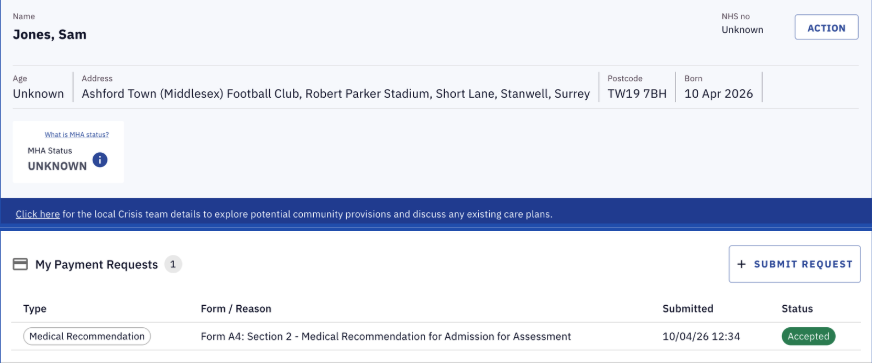Sort by the Status column header
The image size is (872, 363).
coord(797,309)
